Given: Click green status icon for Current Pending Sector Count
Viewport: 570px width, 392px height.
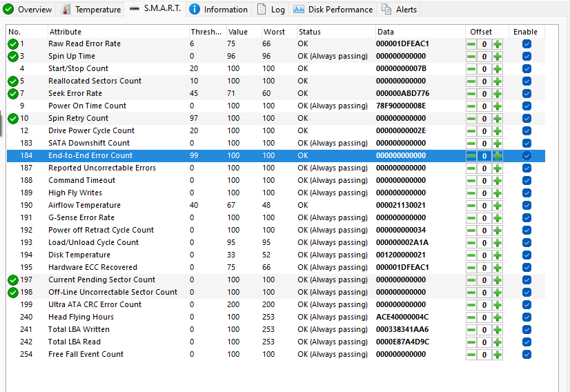Looking at the screenshot, I should (x=13, y=280).
